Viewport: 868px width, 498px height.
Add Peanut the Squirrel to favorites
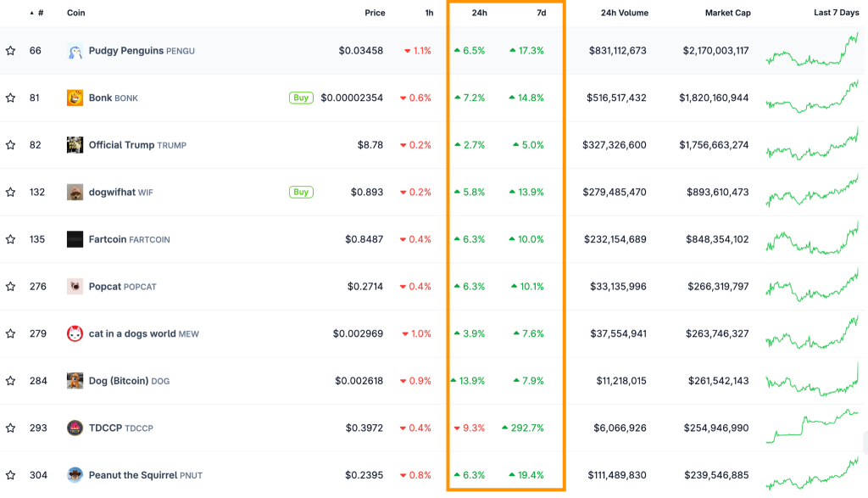[x=10, y=475]
